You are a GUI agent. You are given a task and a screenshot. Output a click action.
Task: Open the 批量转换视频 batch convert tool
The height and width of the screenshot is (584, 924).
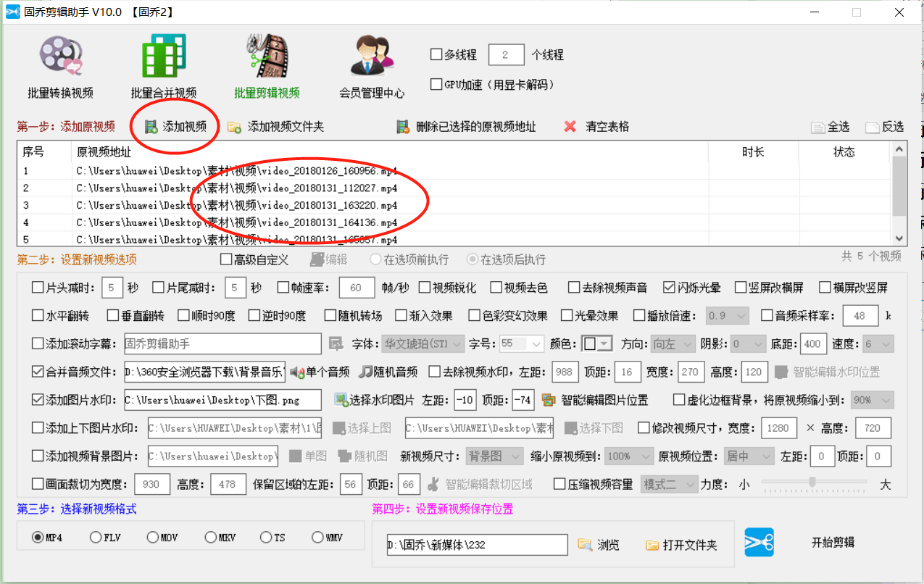60,65
